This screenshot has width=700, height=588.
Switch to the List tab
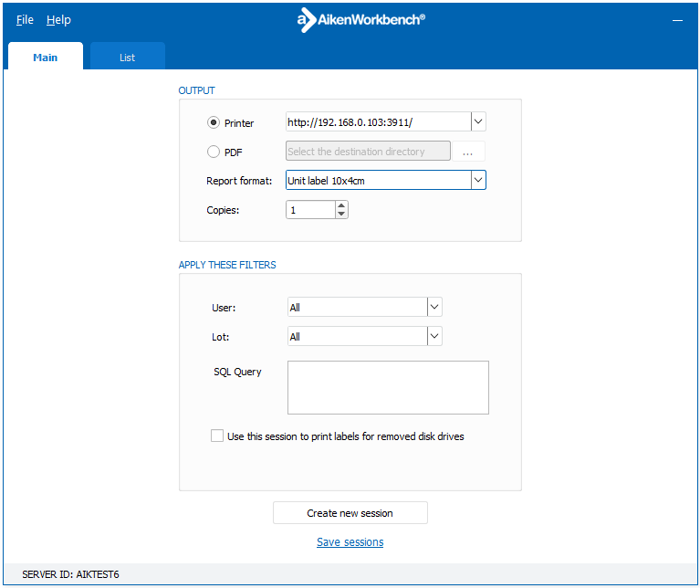click(127, 58)
